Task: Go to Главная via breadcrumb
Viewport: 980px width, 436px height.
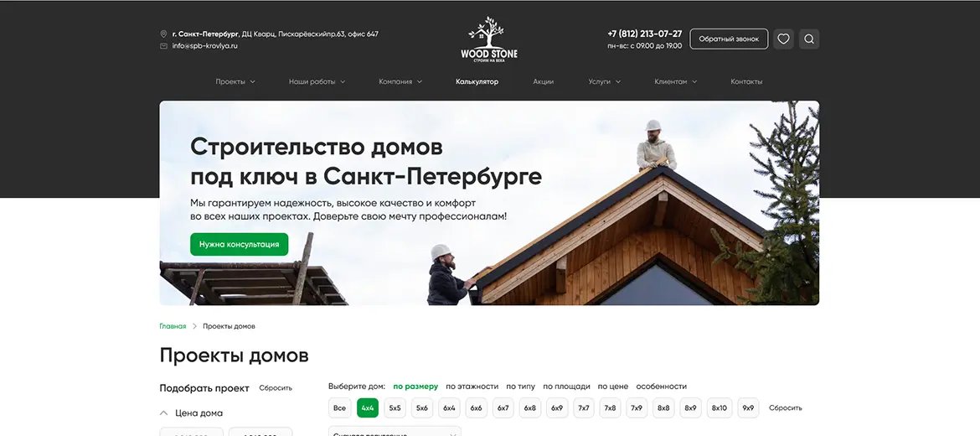Action: click(173, 326)
